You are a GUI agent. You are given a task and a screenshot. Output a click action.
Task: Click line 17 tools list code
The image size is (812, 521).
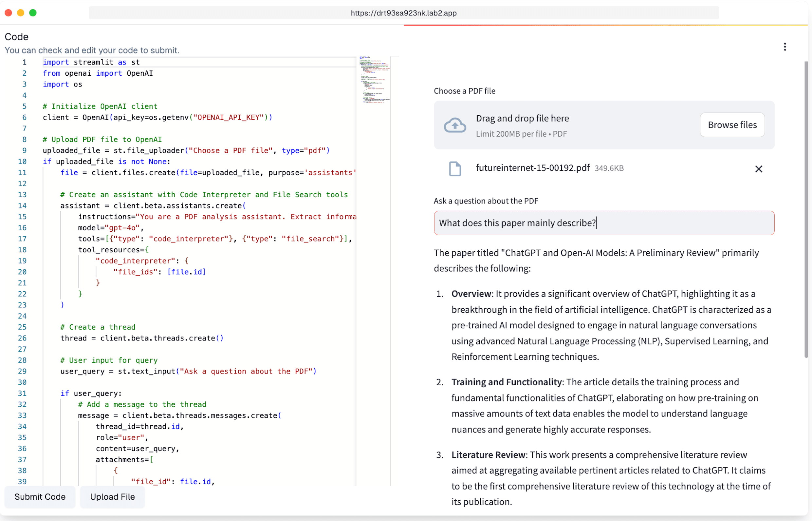coord(215,239)
